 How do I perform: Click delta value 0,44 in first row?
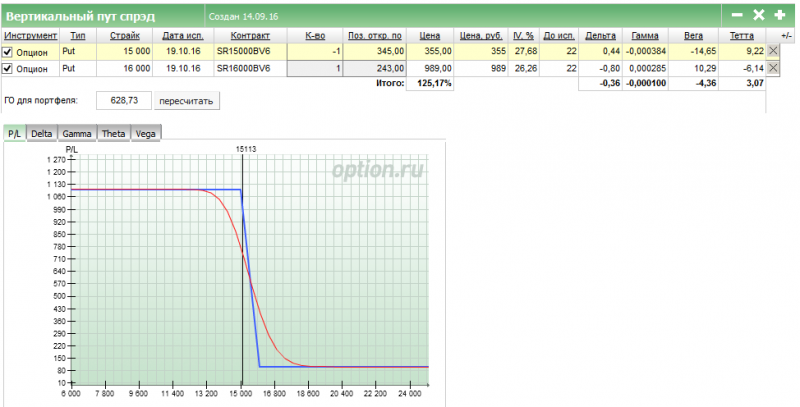(x=612, y=52)
